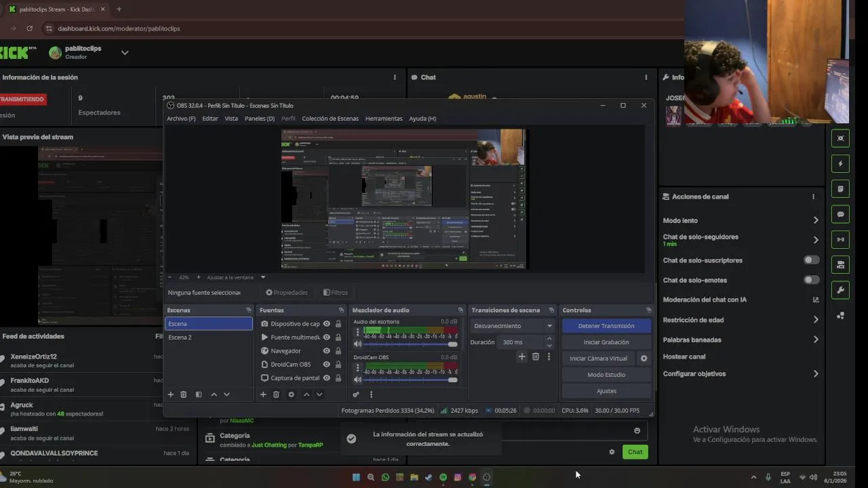Open chat settings gear beside Chat button
This screenshot has width=868, height=488.
click(612, 452)
